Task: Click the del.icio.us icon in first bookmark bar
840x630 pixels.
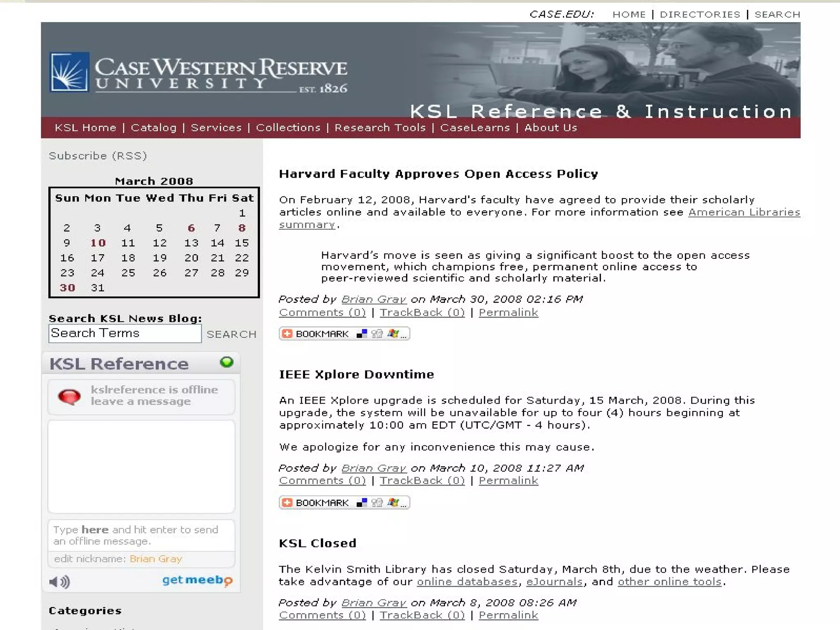Action: [x=362, y=334]
